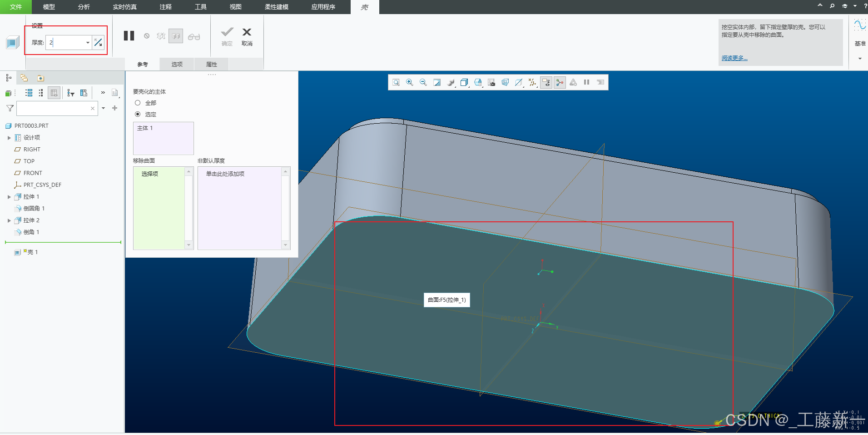Collapse the ribbon with the top caret
Image resolution: width=868 pixels, height=435 pixels.
tap(820, 5)
